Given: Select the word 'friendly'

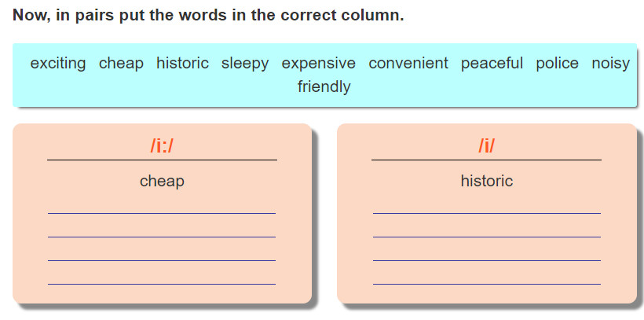Looking at the screenshot, I should coord(324,86).
